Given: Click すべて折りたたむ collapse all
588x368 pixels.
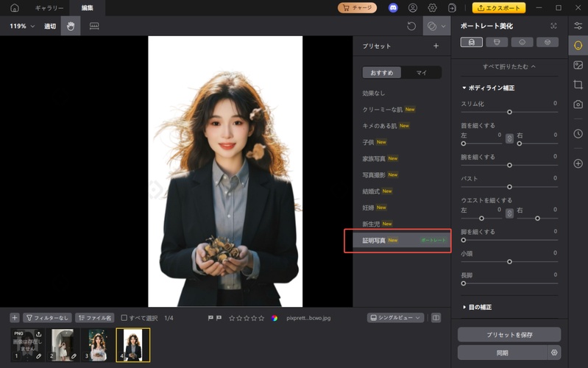Looking at the screenshot, I should tap(509, 67).
